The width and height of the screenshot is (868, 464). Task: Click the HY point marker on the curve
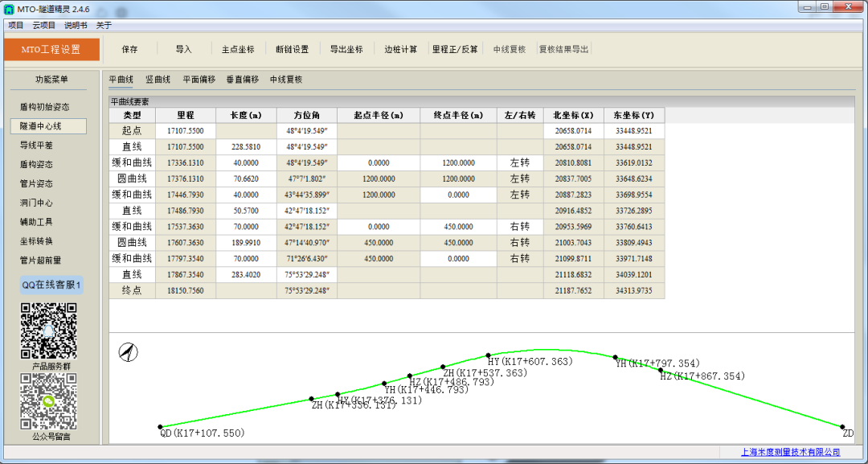[x=488, y=355]
